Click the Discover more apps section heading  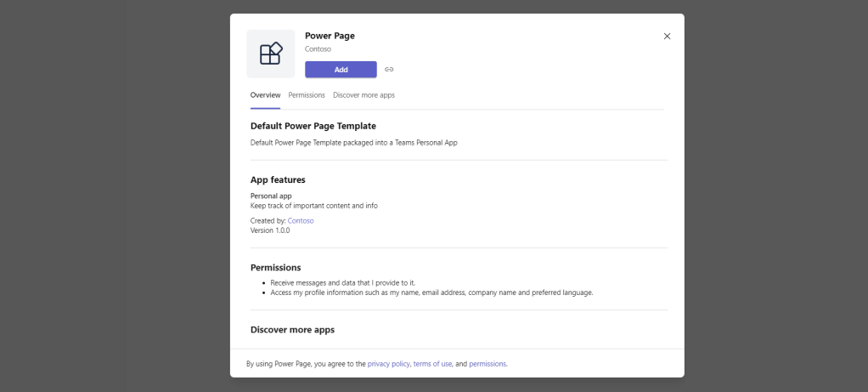292,330
